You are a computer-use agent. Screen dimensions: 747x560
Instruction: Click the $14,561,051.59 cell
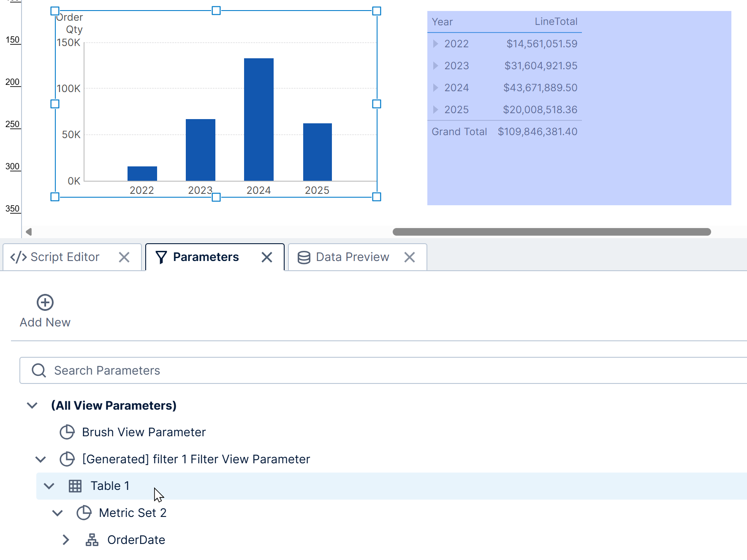[542, 44]
